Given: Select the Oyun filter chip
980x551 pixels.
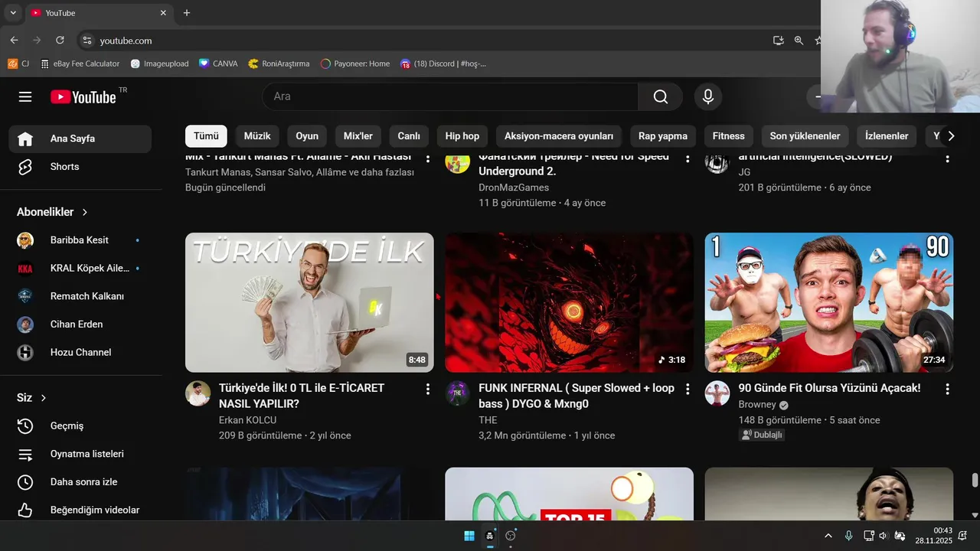Looking at the screenshot, I should click(x=307, y=136).
